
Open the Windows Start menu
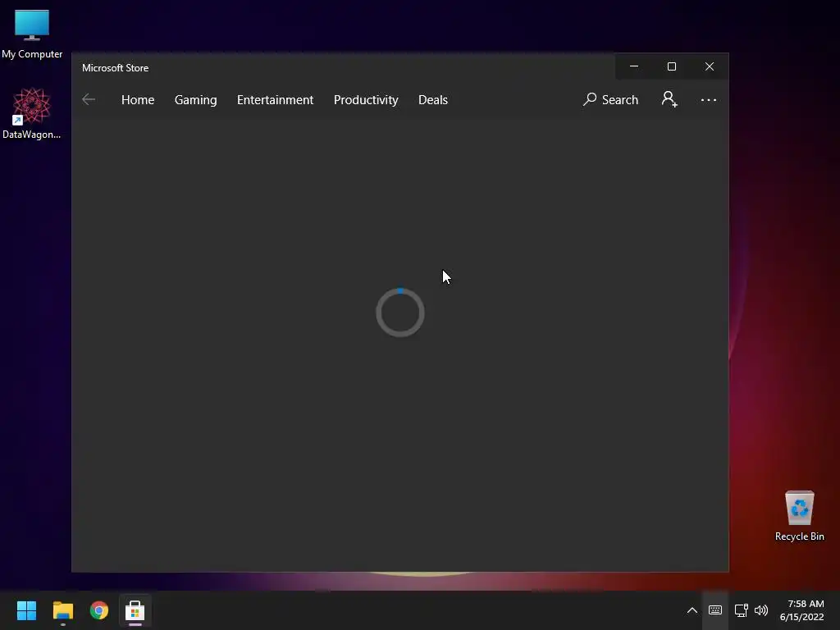26,610
